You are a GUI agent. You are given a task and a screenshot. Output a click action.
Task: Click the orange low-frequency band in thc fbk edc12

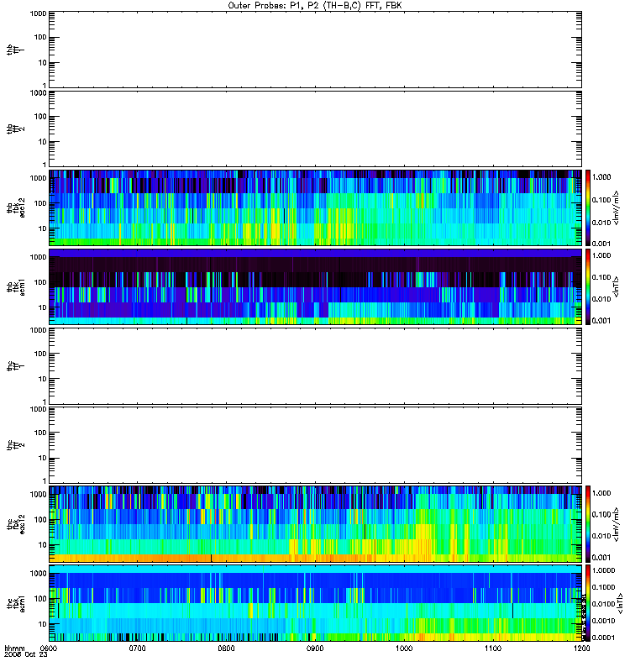[x=316, y=558]
